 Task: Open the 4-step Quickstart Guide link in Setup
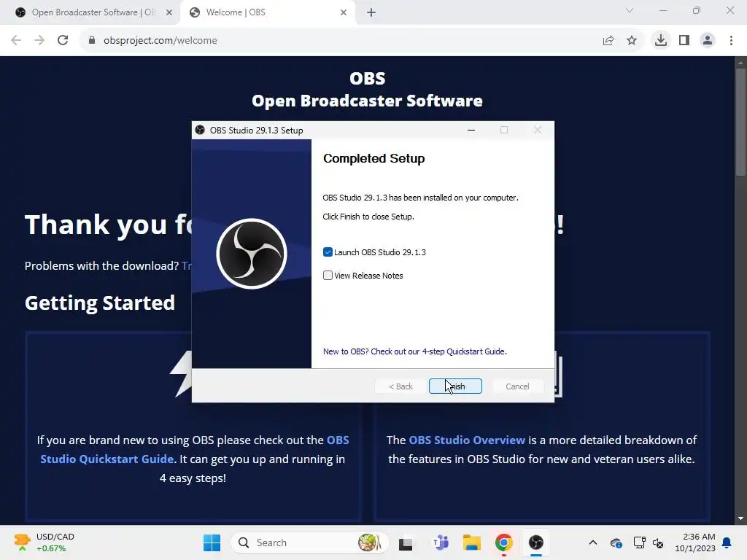pos(414,351)
